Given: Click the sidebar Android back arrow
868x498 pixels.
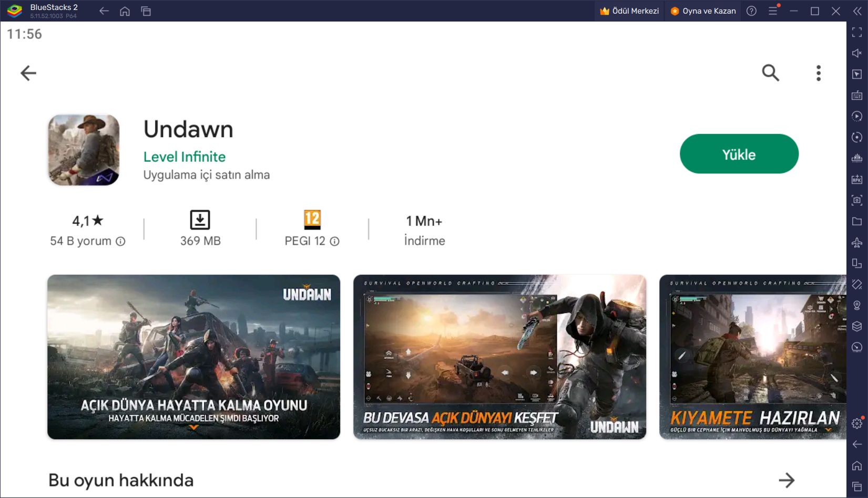Looking at the screenshot, I should pos(857,444).
